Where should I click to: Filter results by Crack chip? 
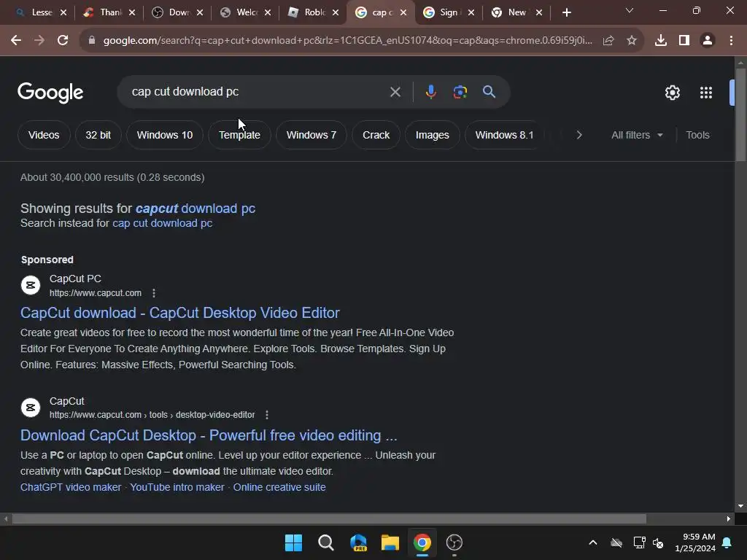[x=376, y=135]
